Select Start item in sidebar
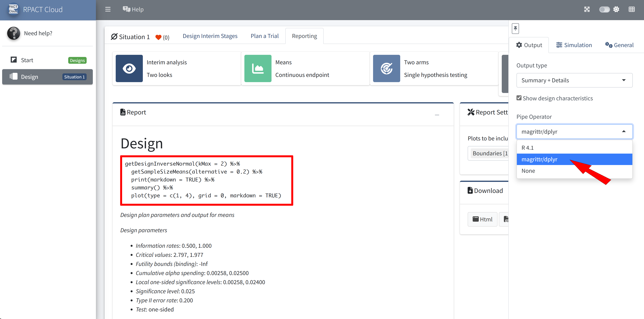This screenshot has height=319, width=644. [x=27, y=60]
